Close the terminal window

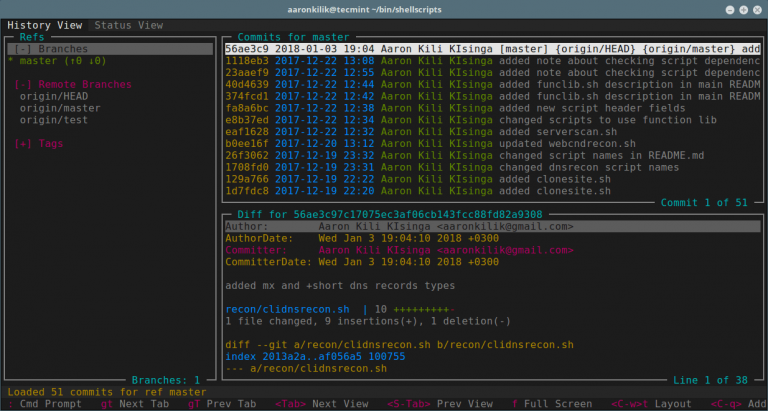click(x=756, y=8)
